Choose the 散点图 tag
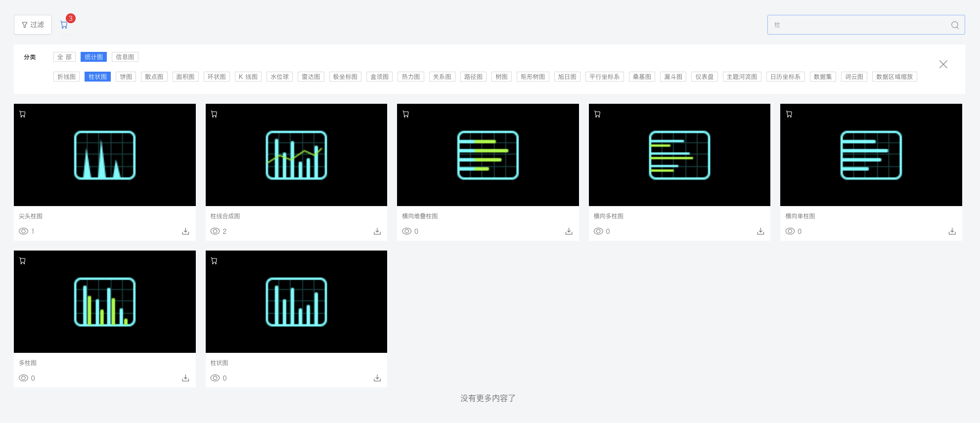980x423 pixels. (x=154, y=77)
